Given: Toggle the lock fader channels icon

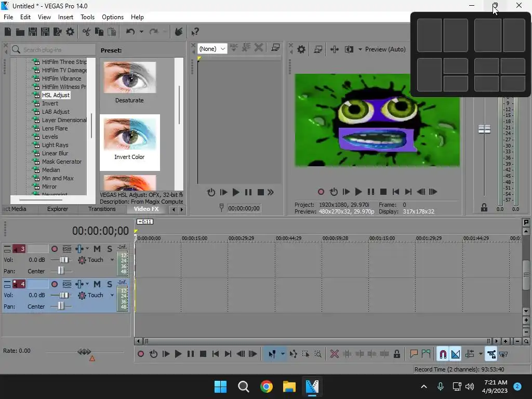Looking at the screenshot, I should tap(484, 208).
